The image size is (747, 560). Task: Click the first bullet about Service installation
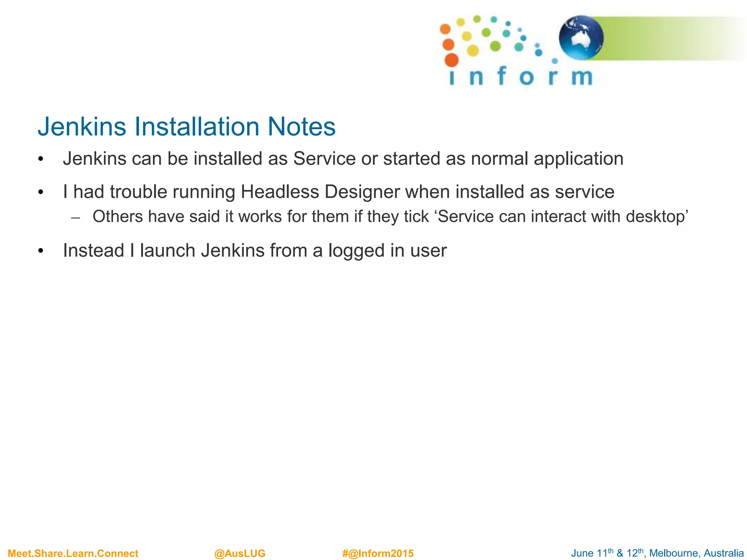pyautogui.click(x=343, y=159)
